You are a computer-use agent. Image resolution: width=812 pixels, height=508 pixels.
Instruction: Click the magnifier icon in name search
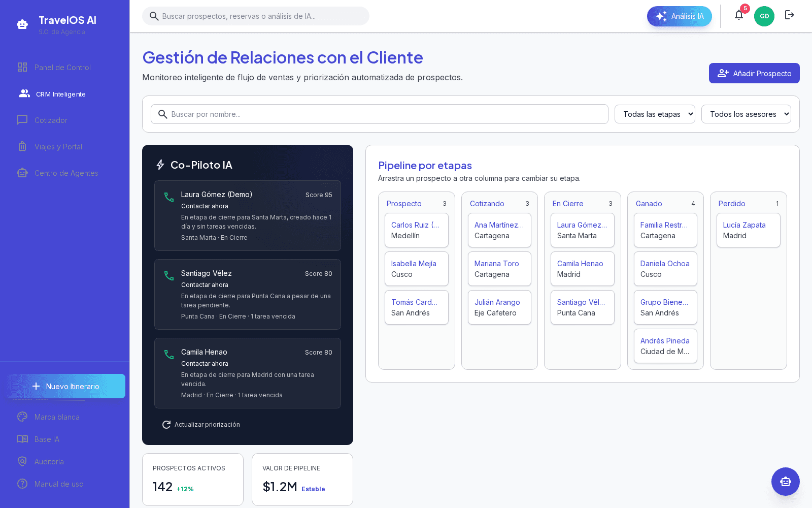[163, 114]
